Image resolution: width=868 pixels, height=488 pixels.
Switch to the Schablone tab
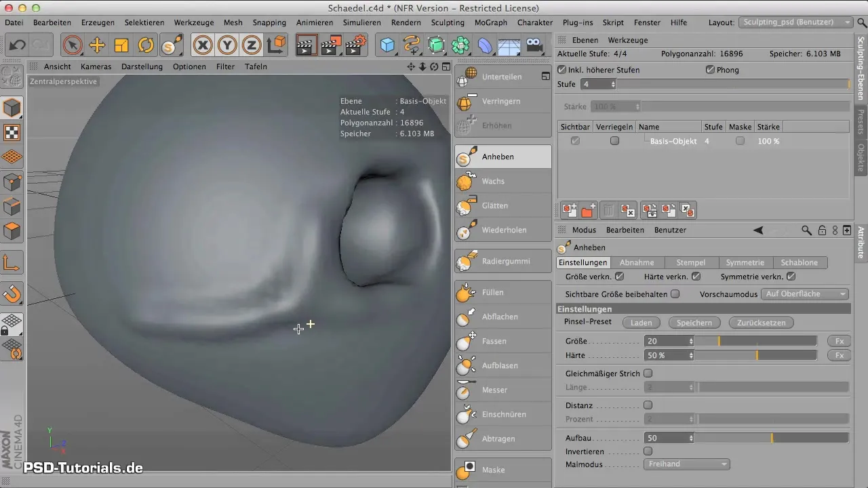(800, 262)
